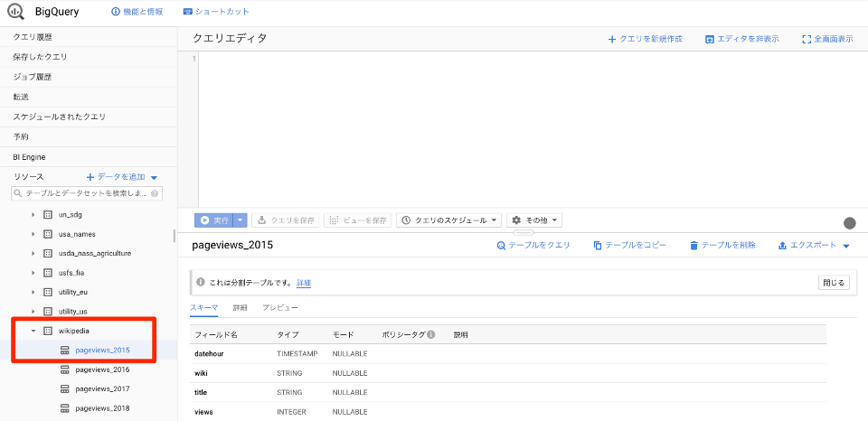Expand the un_sdg dataset

pos(33,214)
